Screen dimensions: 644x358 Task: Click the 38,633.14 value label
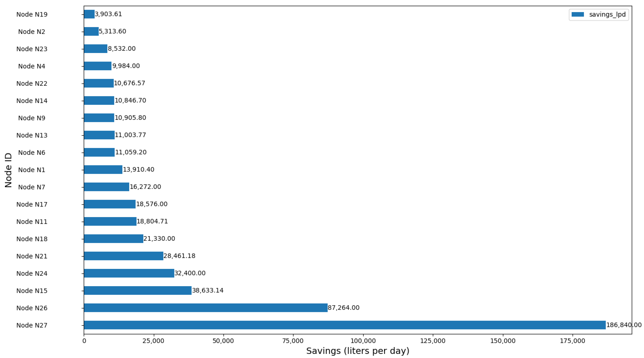208,290
